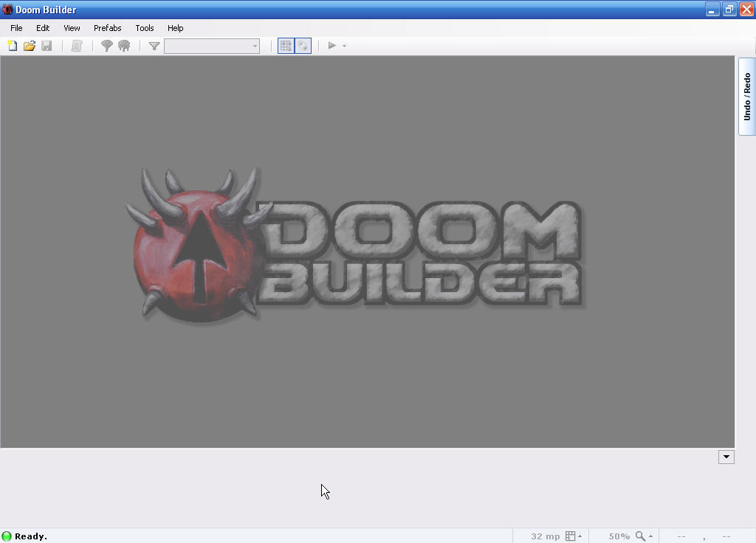Open the File menu
756x543 pixels.
(x=16, y=28)
